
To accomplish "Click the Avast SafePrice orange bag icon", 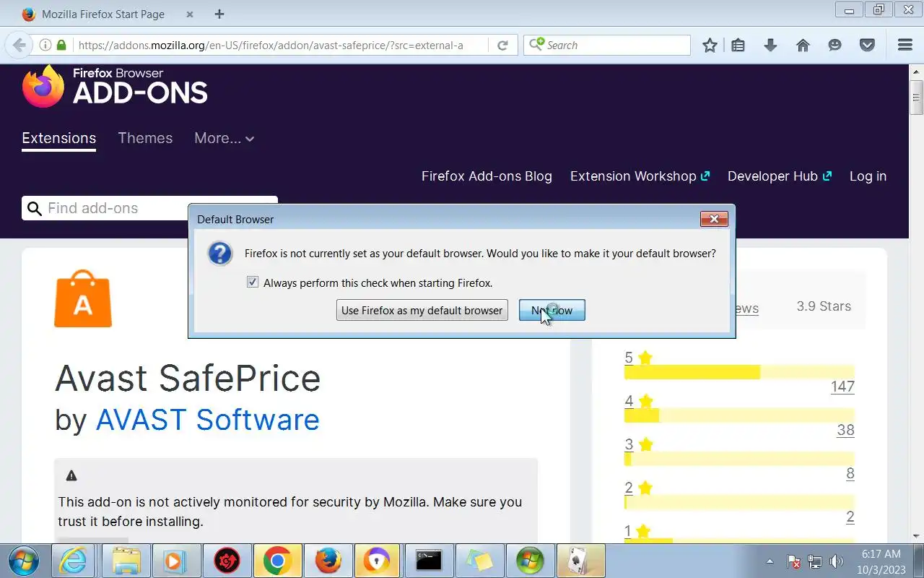I will (83, 298).
